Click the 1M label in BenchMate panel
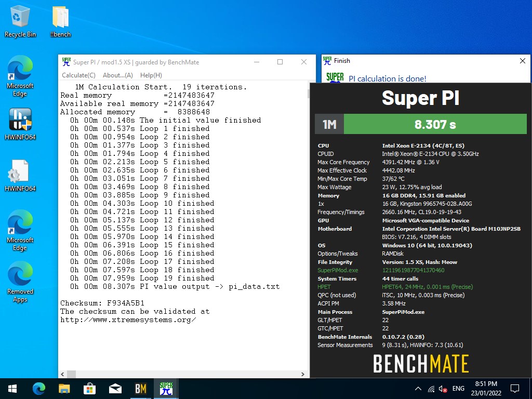The image size is (532, 399). pyautogui.click(x=329, y=124)
